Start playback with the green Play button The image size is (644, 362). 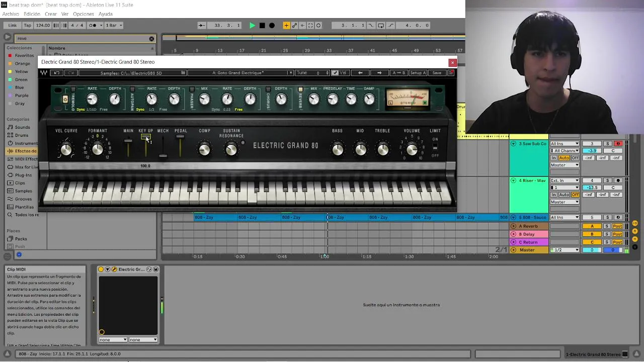252,25
